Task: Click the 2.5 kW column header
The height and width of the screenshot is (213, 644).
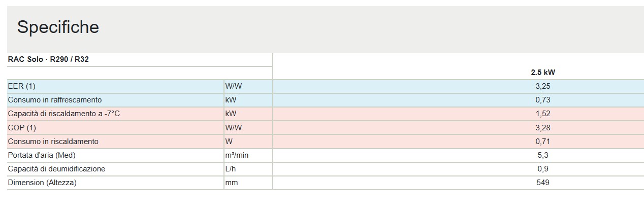Action: coord(543,73)
